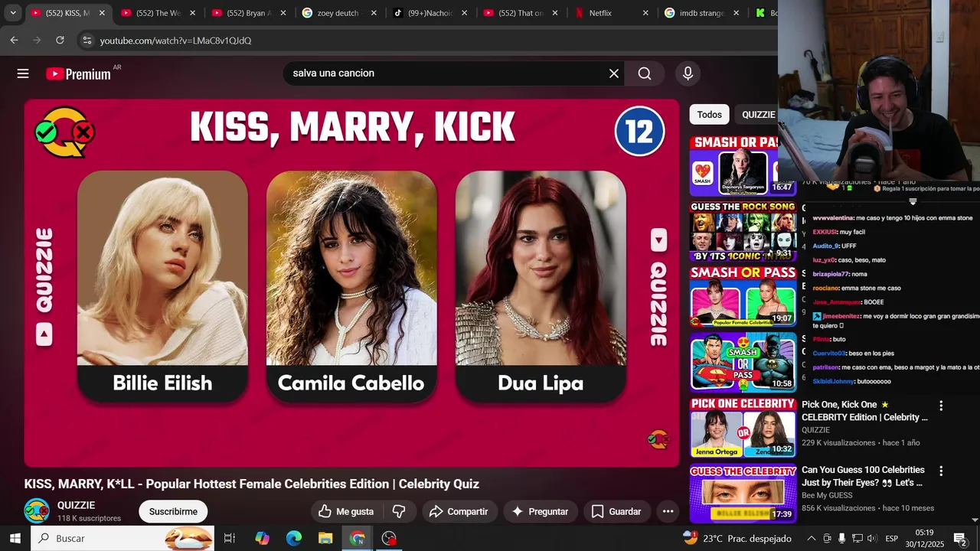Image resolution: width=980 pixels, height=551 pixels.
Task: Select the 'QUIZZIE' filter chip
Action: (756, 114)
